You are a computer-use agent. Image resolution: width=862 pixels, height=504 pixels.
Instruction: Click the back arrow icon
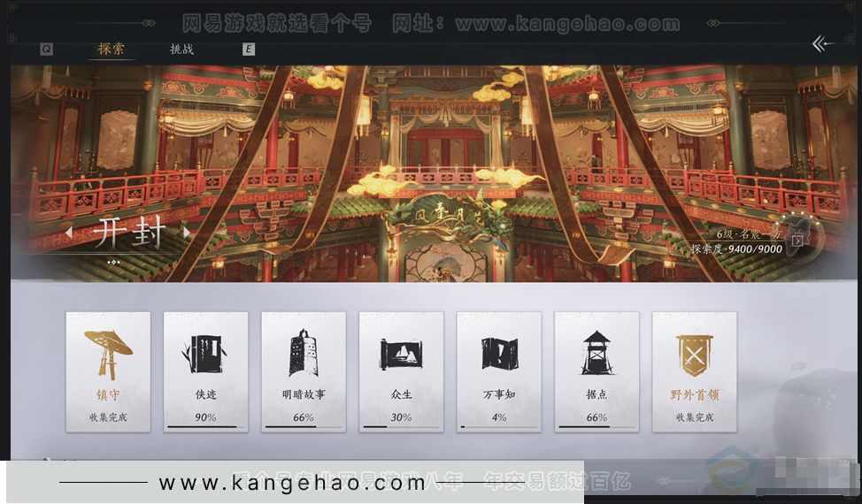click(x=822, y=43)
